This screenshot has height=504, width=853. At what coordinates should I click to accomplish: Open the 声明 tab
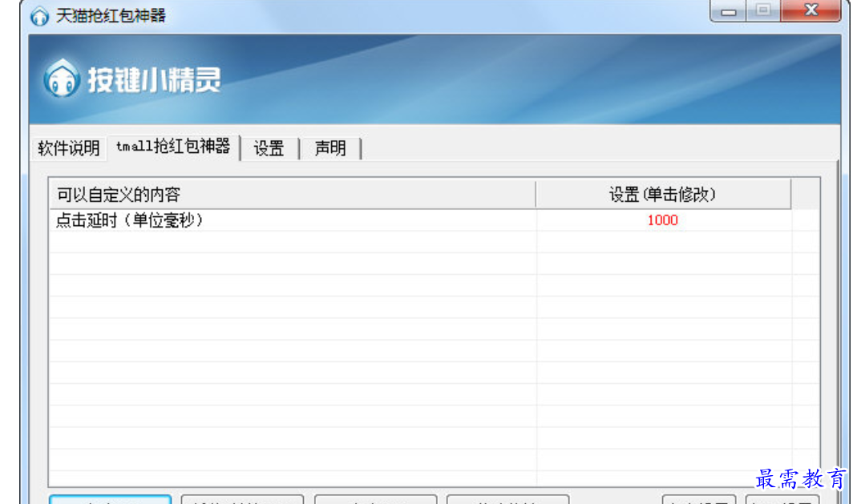(330, 148)
